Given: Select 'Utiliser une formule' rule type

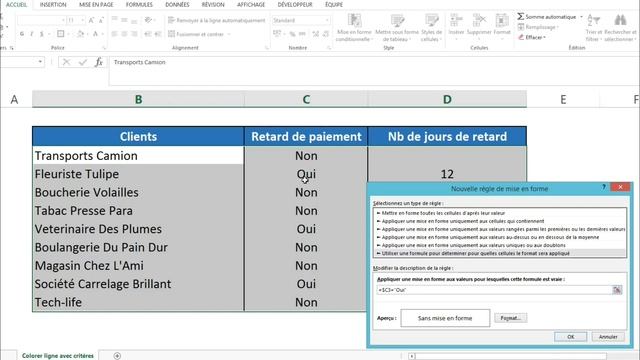Looking at the screenshot, I should pyautogui.click(x=500, y=253).
